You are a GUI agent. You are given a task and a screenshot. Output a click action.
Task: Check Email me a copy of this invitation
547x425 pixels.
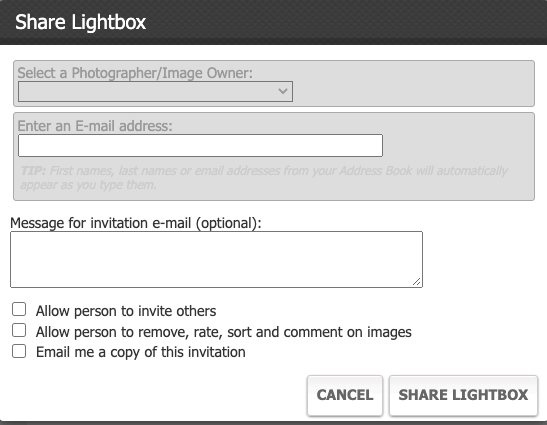(19, 351)
